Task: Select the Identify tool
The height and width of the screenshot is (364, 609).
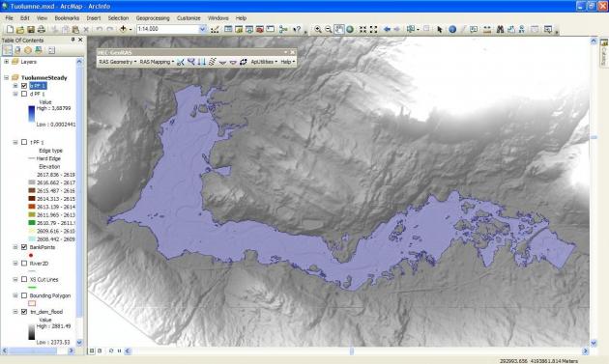Action: pos(452,29)
